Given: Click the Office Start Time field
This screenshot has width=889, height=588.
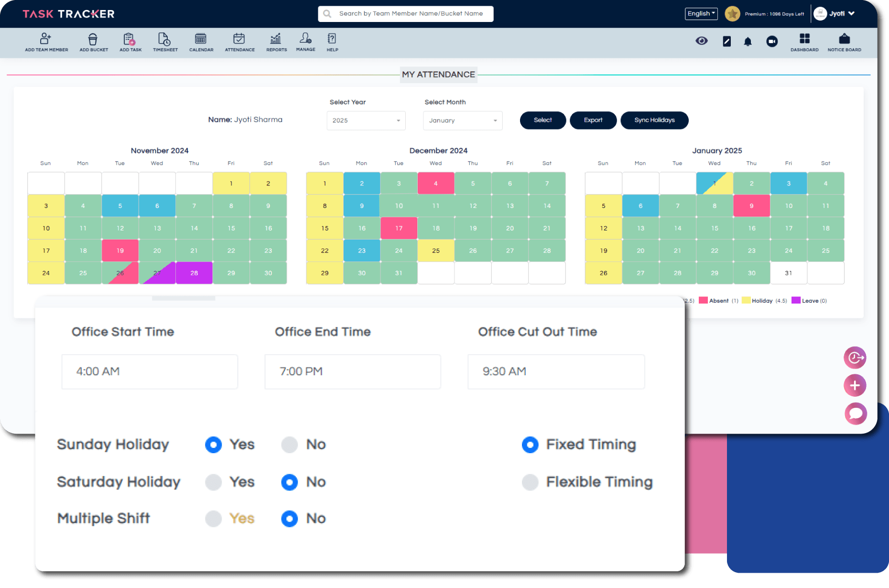Looking at the screenshot, I should [x=150, y=371].
